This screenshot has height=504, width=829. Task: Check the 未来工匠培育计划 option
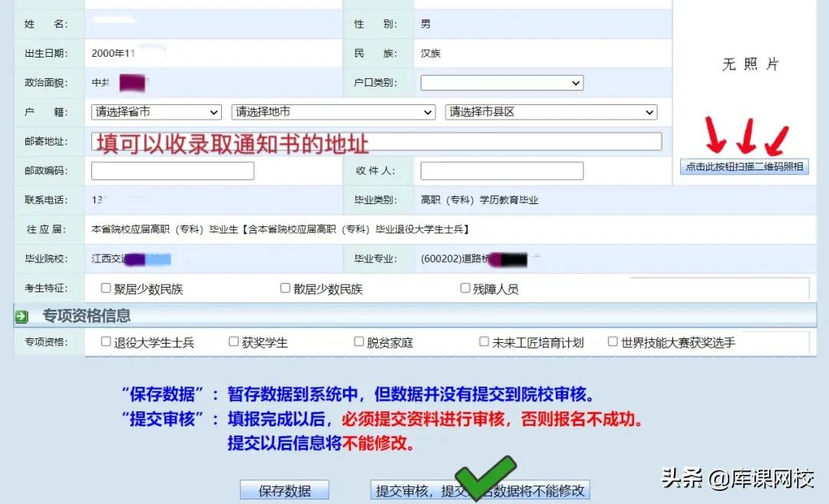[x=484, y=342]
